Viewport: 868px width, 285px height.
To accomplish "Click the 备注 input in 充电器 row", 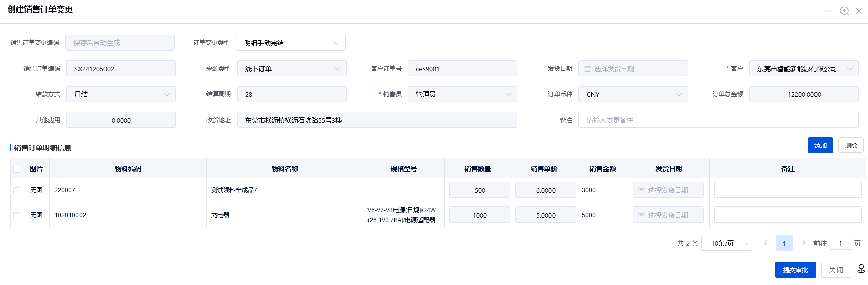I will (788, 215).
